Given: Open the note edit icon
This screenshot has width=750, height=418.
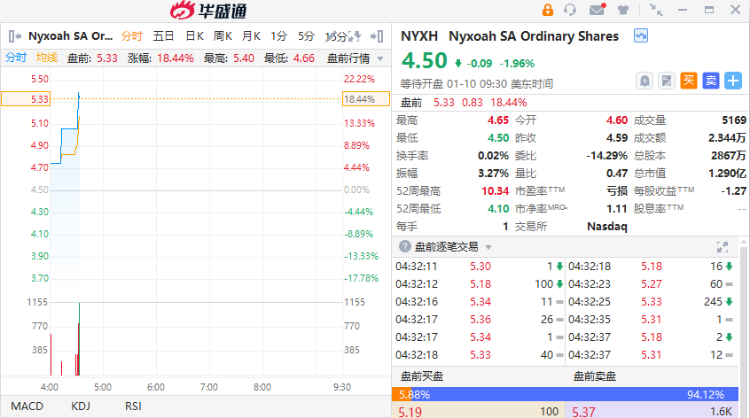Looking at the screenshot, I should pyautogui.click(x=666, y=81).
